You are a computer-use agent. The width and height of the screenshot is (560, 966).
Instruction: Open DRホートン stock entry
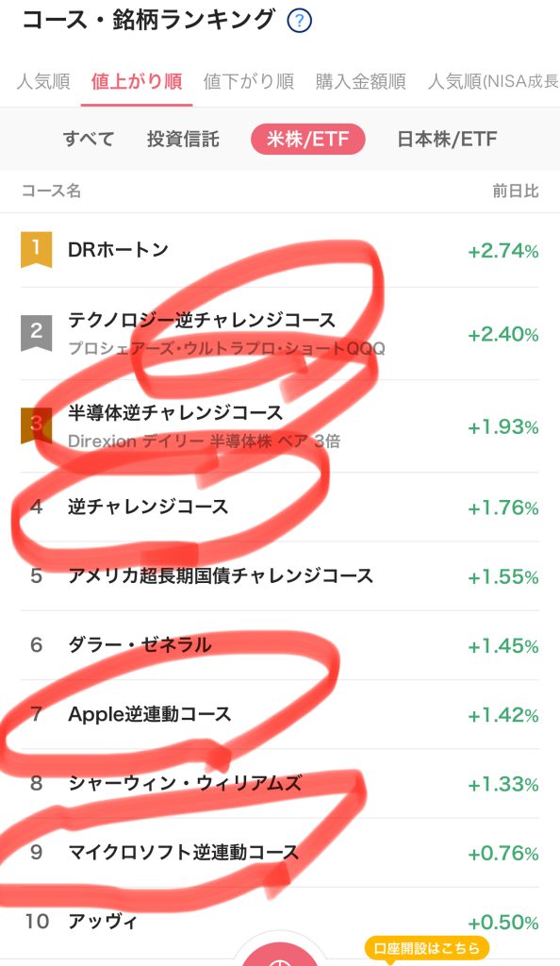280,250
